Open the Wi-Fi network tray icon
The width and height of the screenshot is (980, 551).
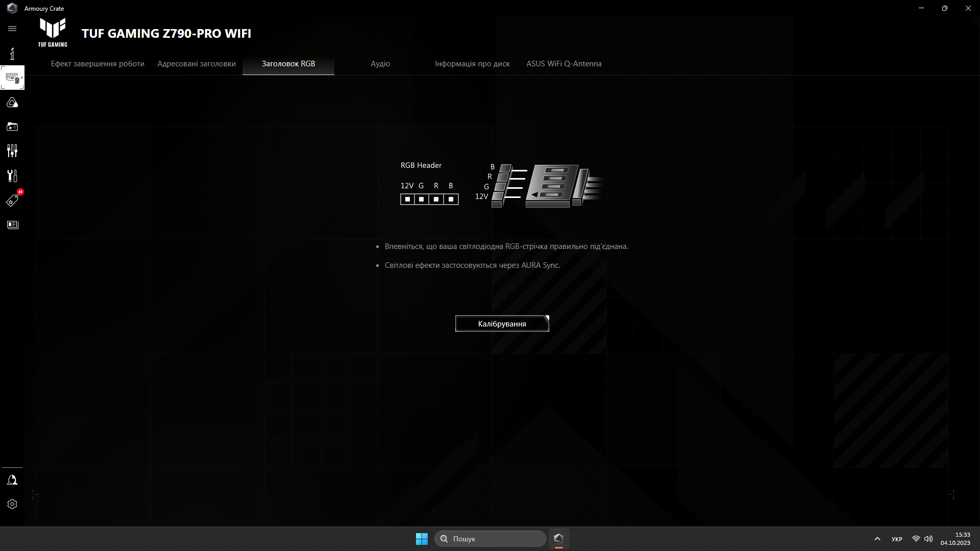point(916,539)
